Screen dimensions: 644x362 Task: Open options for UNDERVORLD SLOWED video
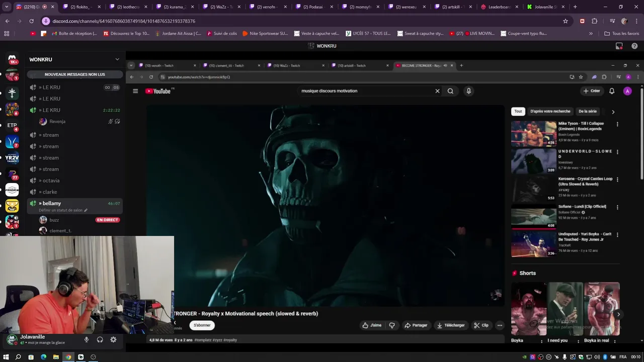617,152
